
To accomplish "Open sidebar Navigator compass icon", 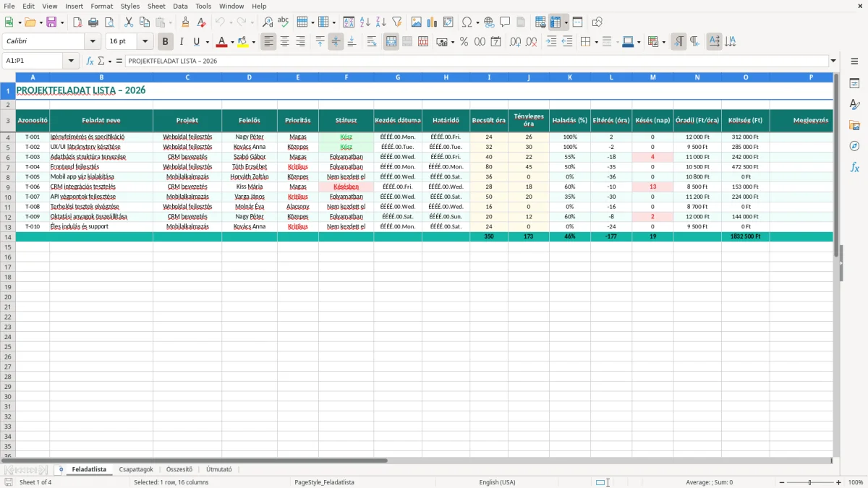I will click(854, 146).
